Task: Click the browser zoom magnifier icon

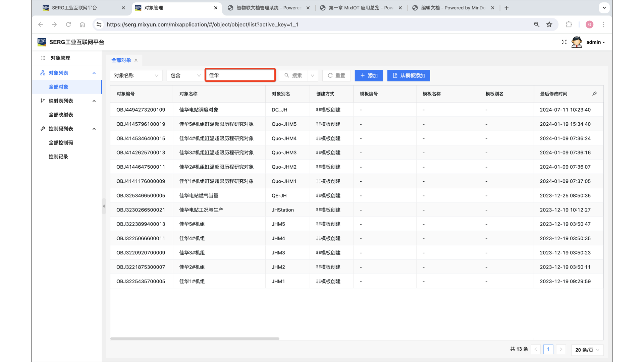Action: (x=537, y=24)
